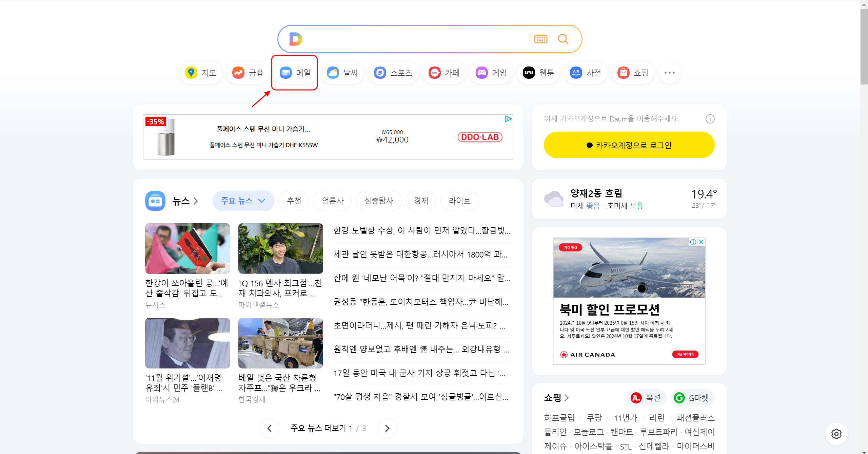Open the on-screen keyboard icon in search bar
Screen dimensions: 868x454
pos(540,39)
